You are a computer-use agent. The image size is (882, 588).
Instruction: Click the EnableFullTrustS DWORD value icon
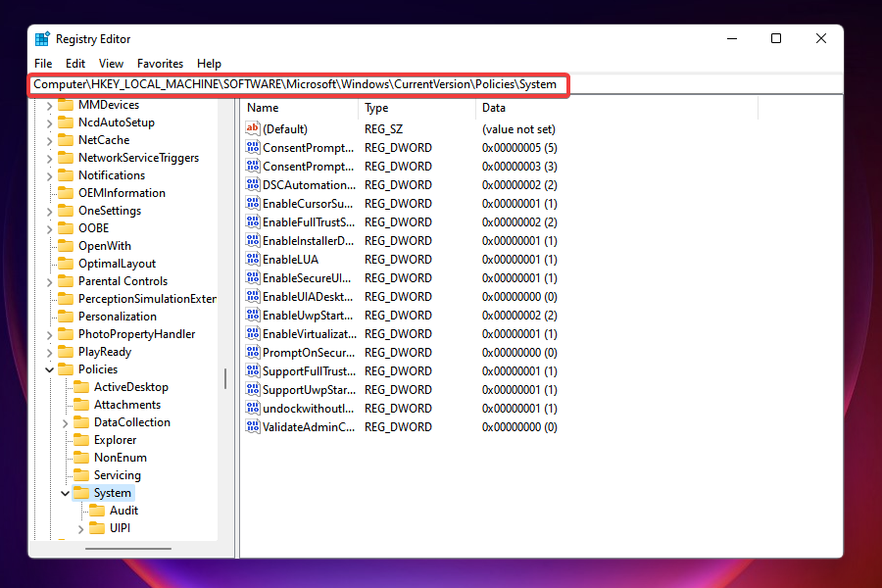(x=253, y=221)
